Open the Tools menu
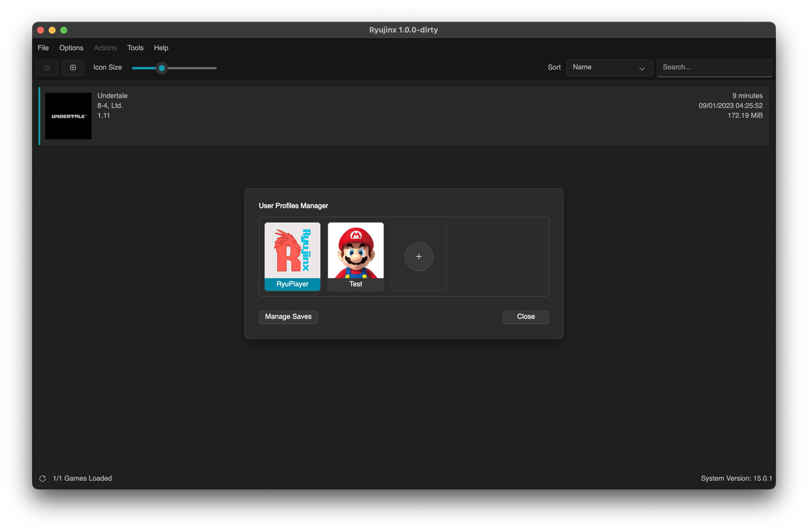The height and width of the screenshot is (532, 808). coord(135,48)
